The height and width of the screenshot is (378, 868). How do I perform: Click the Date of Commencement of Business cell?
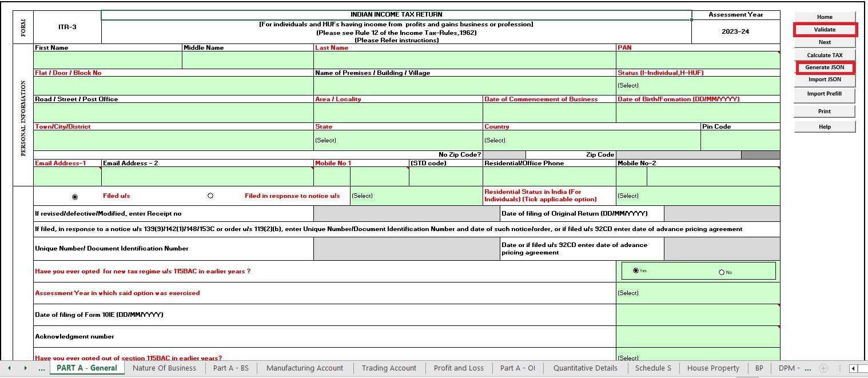pyautogui.click(x=550, y=113)
